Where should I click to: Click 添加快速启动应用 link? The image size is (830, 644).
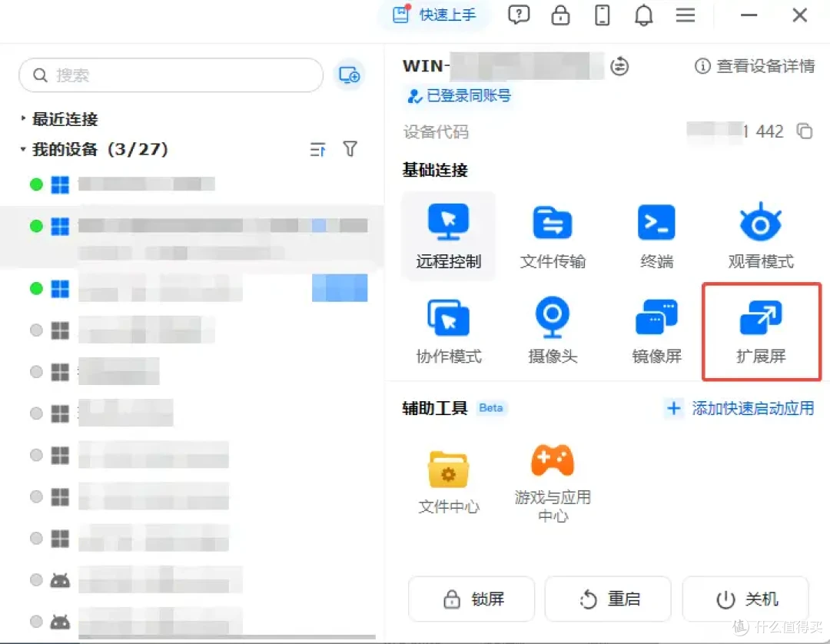point(740,408)
